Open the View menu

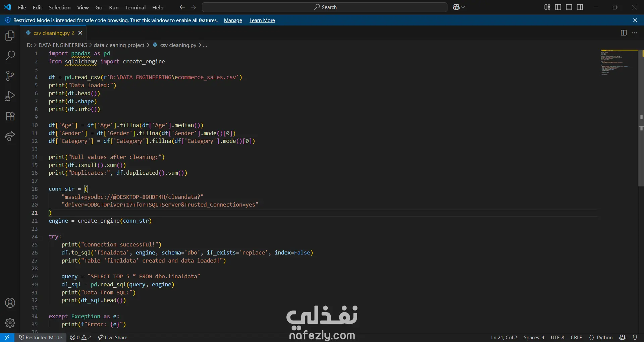pyautogui.click(x=83, y=7)
